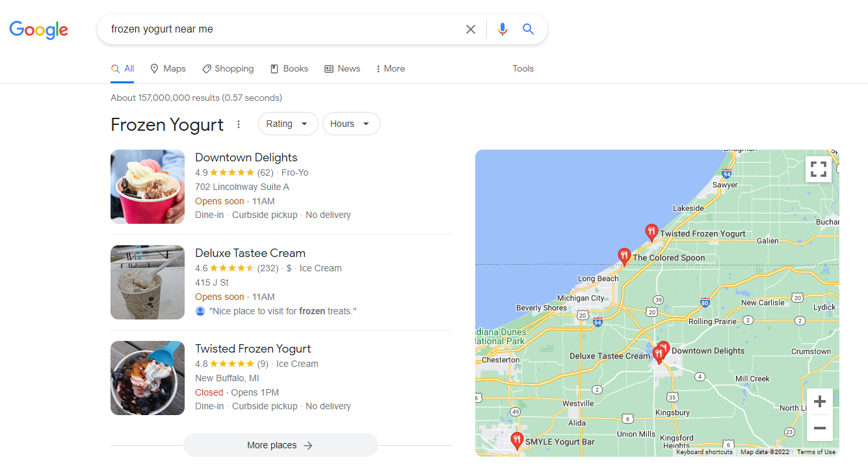
Task: Start voice search with microphone icon
Action: click(502, 29)
